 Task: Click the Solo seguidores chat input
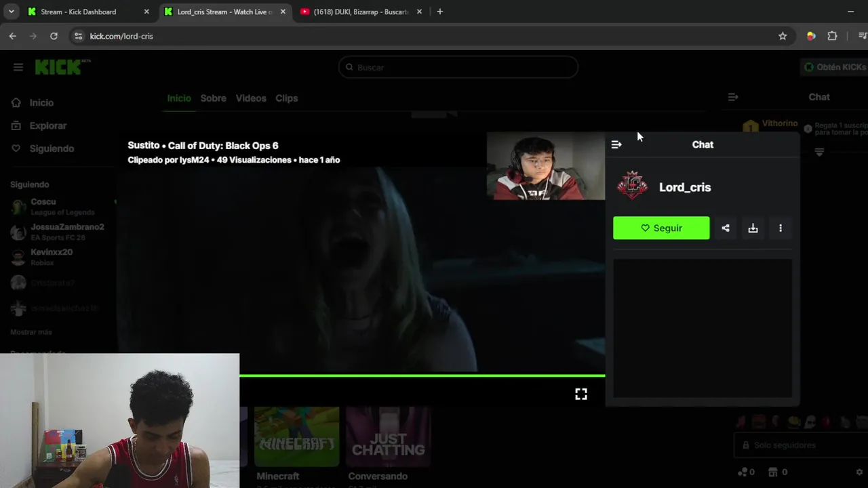point(800,445)
